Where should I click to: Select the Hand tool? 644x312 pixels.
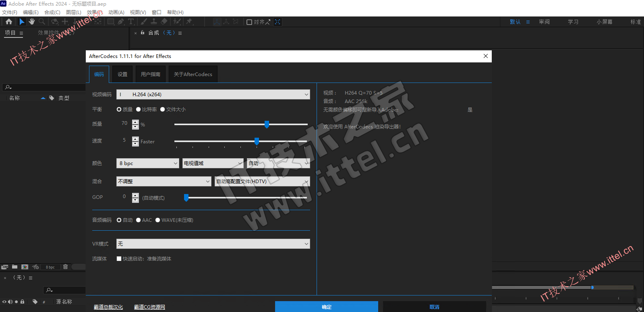tap(32, 22)
